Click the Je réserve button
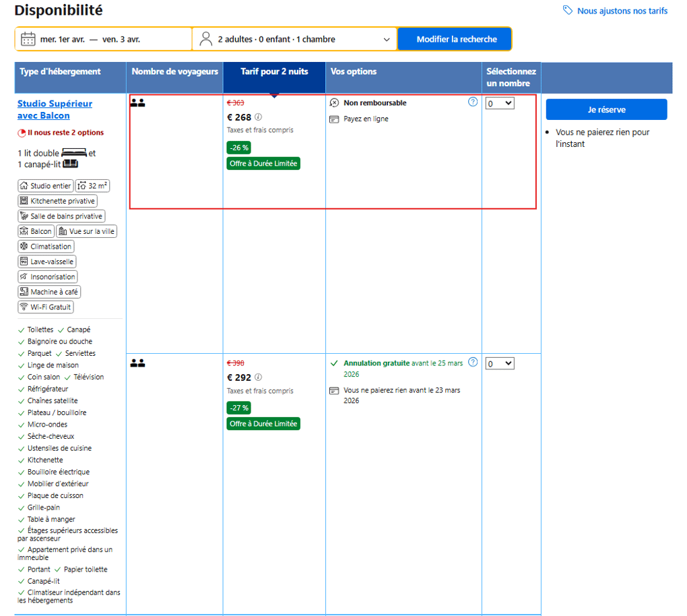Viewport: 687px width, 616px height. 606,110
